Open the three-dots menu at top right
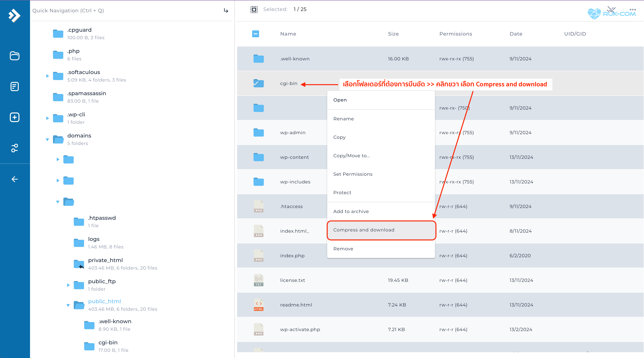 pos(633,9)
